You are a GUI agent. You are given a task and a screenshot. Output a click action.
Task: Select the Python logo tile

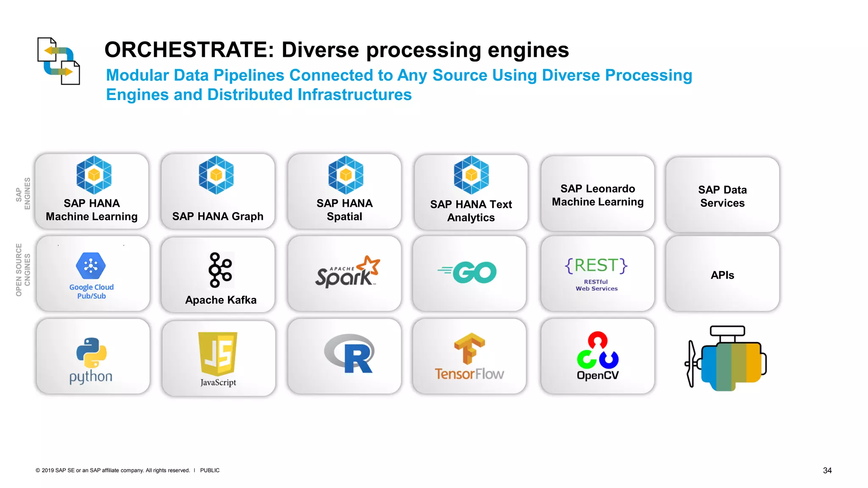click(92, 357)
